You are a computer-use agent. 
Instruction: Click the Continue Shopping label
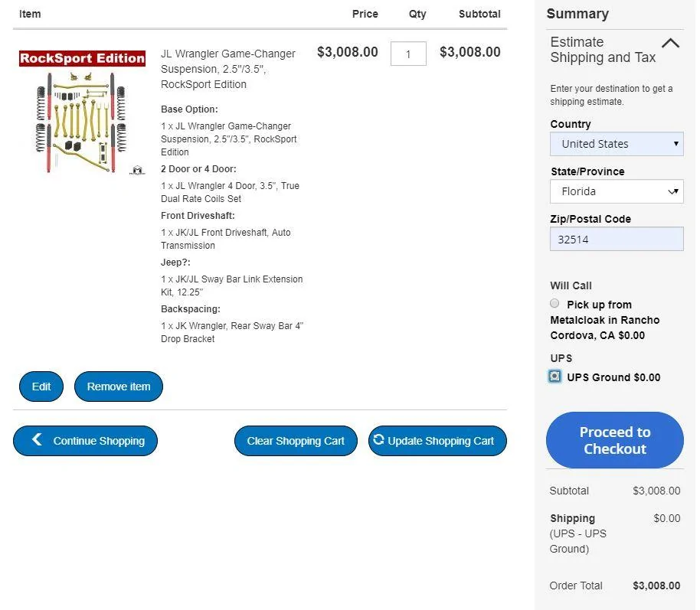pyautogui.click(x=99, y=441)
